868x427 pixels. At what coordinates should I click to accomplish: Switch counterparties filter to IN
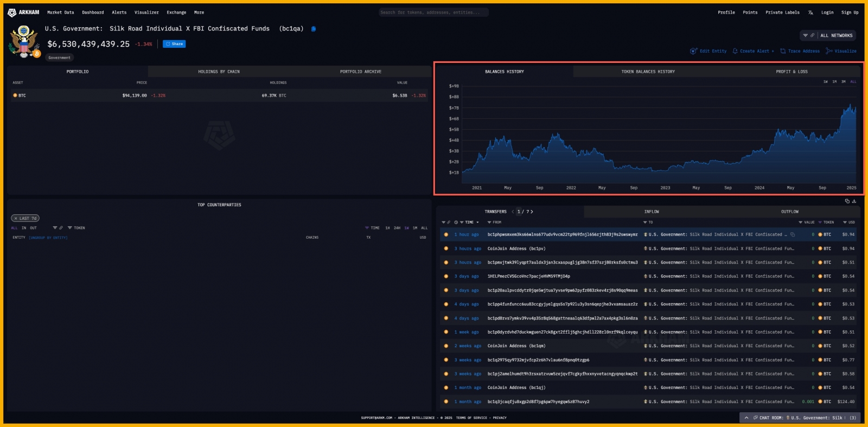[x=24, y=228]
